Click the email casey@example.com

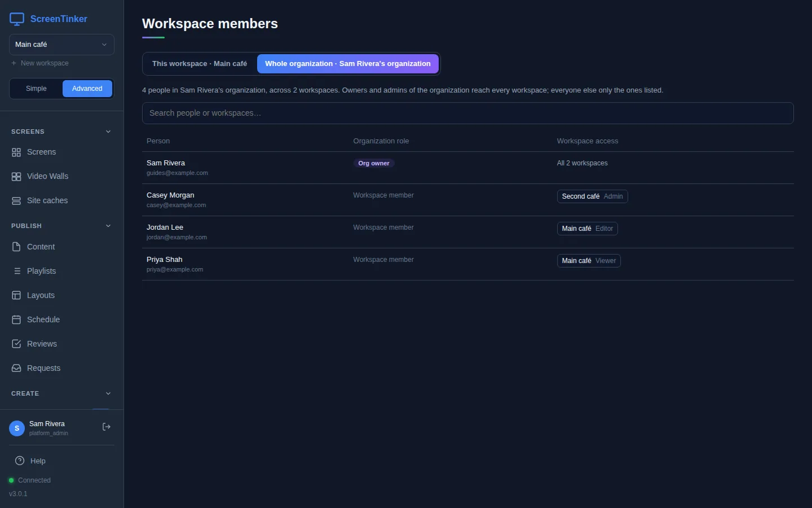[176, 205]
